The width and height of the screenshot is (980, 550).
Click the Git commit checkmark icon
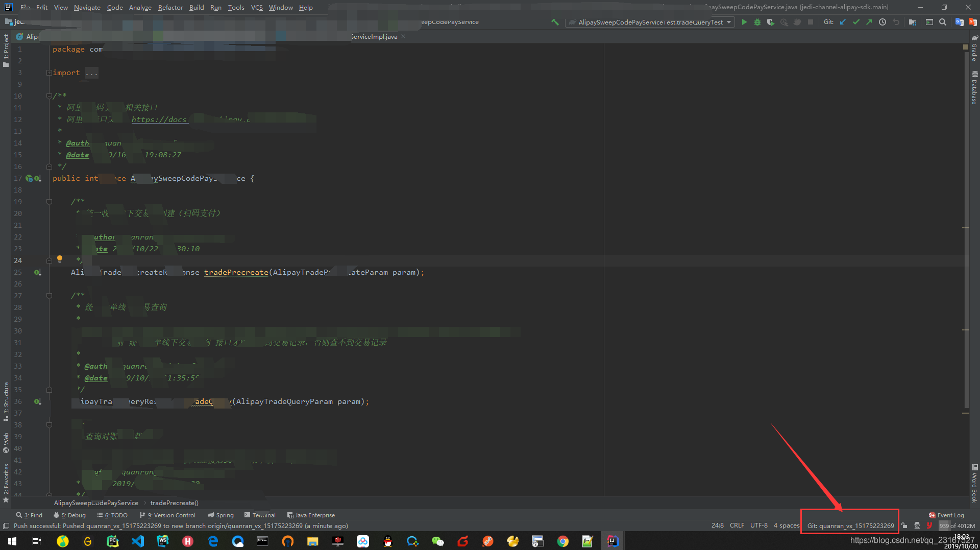tap(856, 22)
